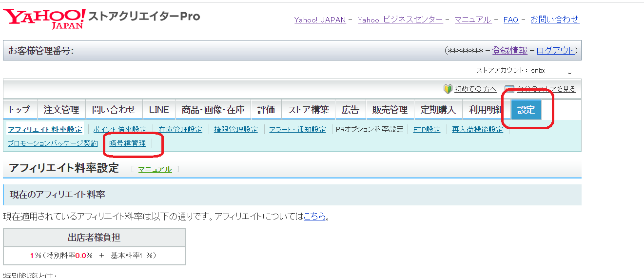This screenshot has height=278, width=644.
Task: Open the 販売管理 tab
Action: (x=390, y=110)
